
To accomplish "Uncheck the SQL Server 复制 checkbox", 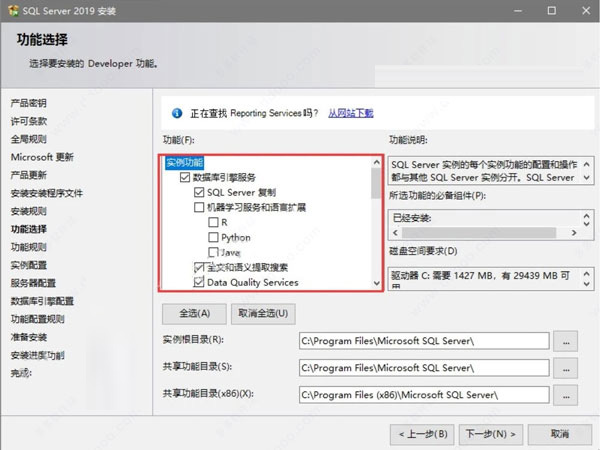I will pos(199,192).
